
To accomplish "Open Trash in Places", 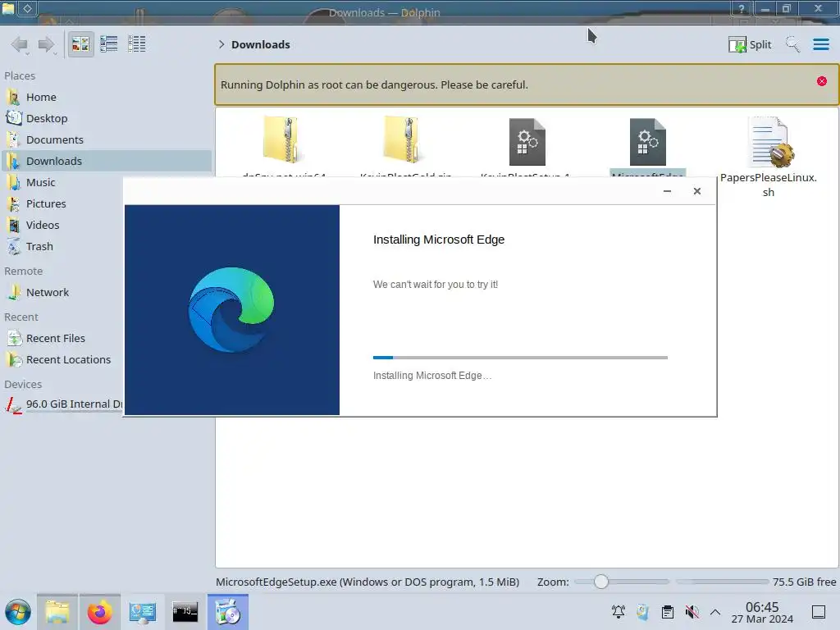I will pos(62,247).
